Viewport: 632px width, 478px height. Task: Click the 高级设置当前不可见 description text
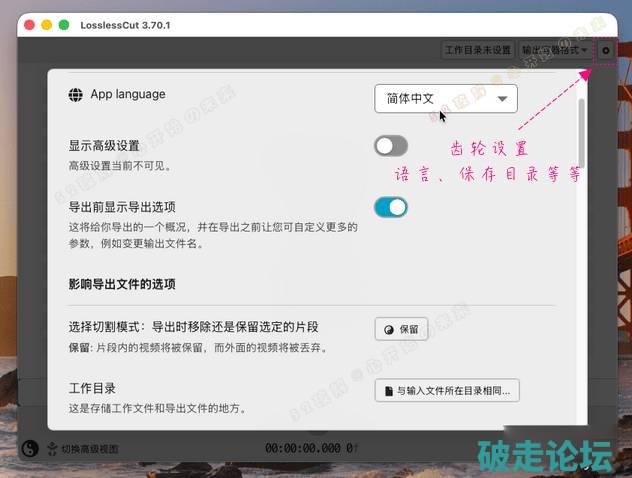click(120, 166)
